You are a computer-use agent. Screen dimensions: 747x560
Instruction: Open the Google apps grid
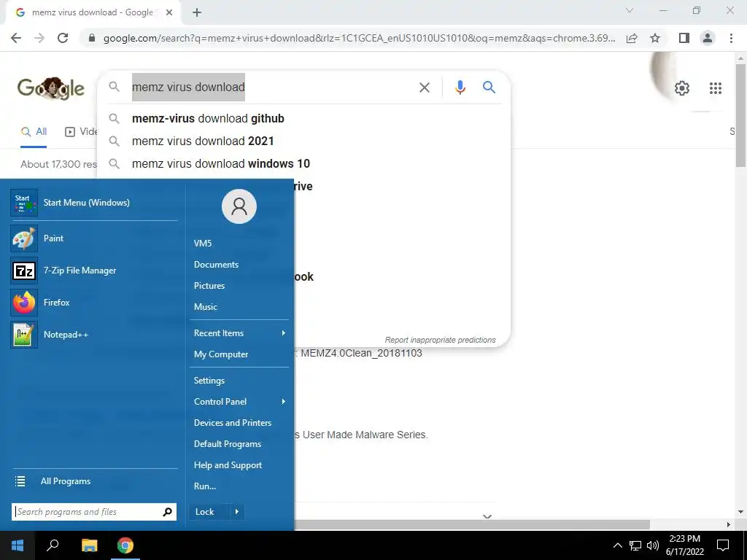click(716, 88)
